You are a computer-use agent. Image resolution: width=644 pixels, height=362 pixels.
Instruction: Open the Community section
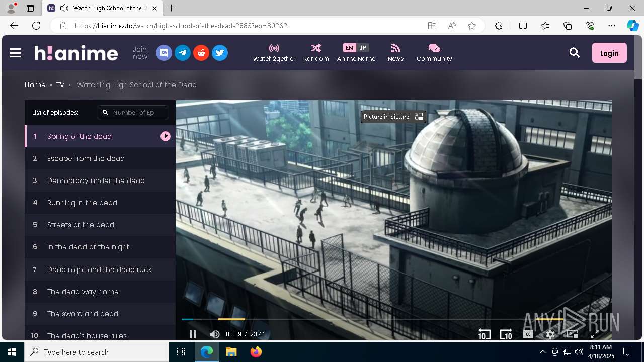pyautogui.click(x=434, y=53)
